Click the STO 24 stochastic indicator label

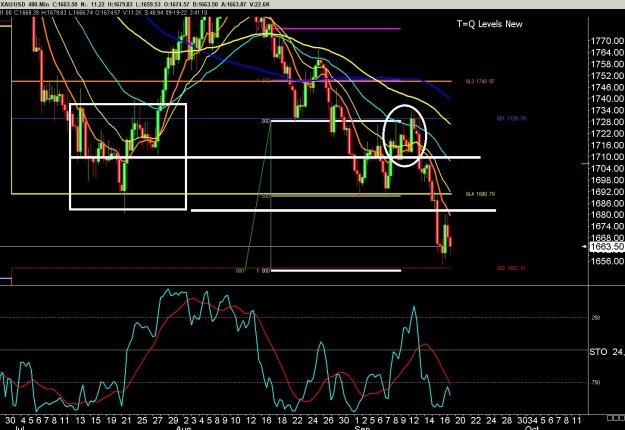pyautogui.click(x=607, y=352)
